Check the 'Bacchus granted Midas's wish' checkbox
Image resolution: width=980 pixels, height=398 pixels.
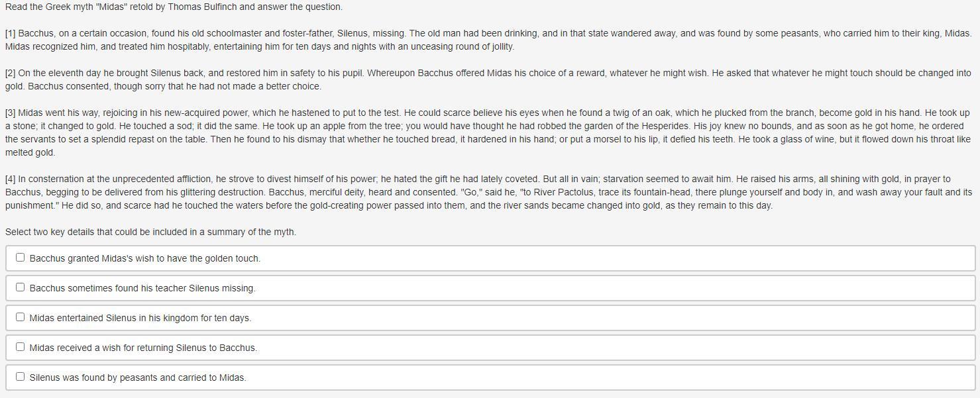tap(20, 258)
